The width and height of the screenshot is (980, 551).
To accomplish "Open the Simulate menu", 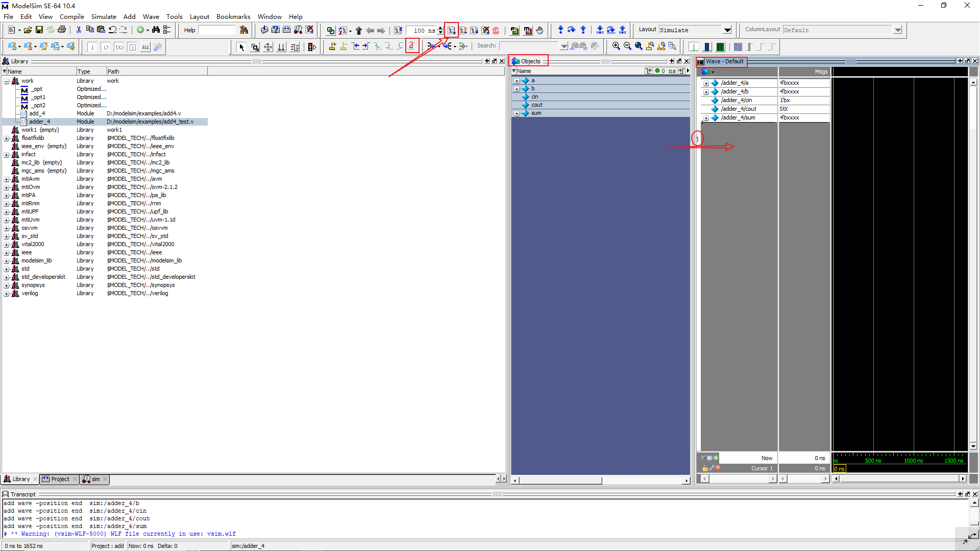I will [x=104, y=16].
